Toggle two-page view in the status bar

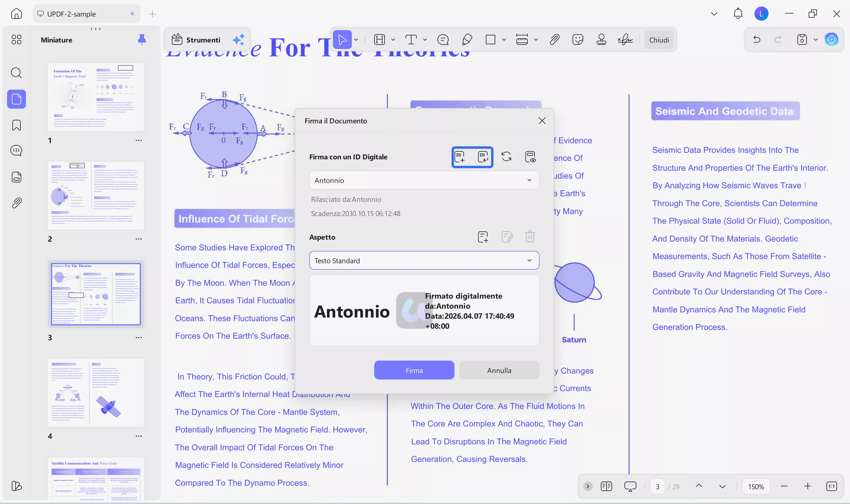pos(606,486)
